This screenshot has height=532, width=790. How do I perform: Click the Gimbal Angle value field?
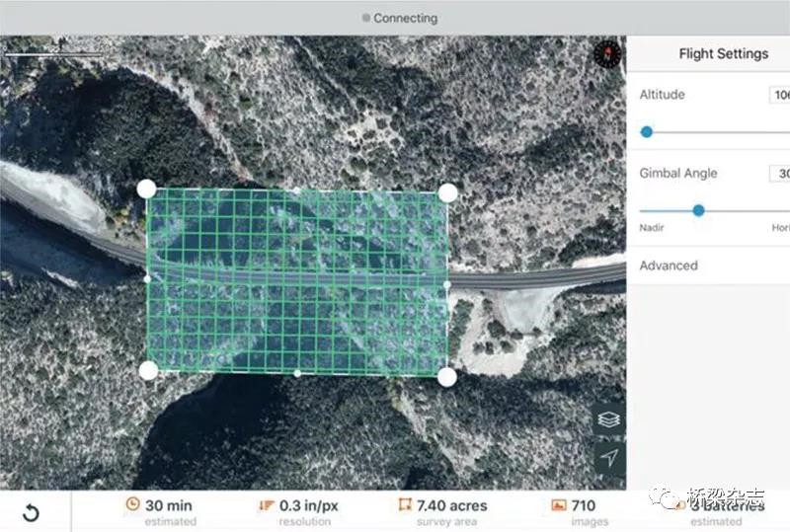coord(779,174)
